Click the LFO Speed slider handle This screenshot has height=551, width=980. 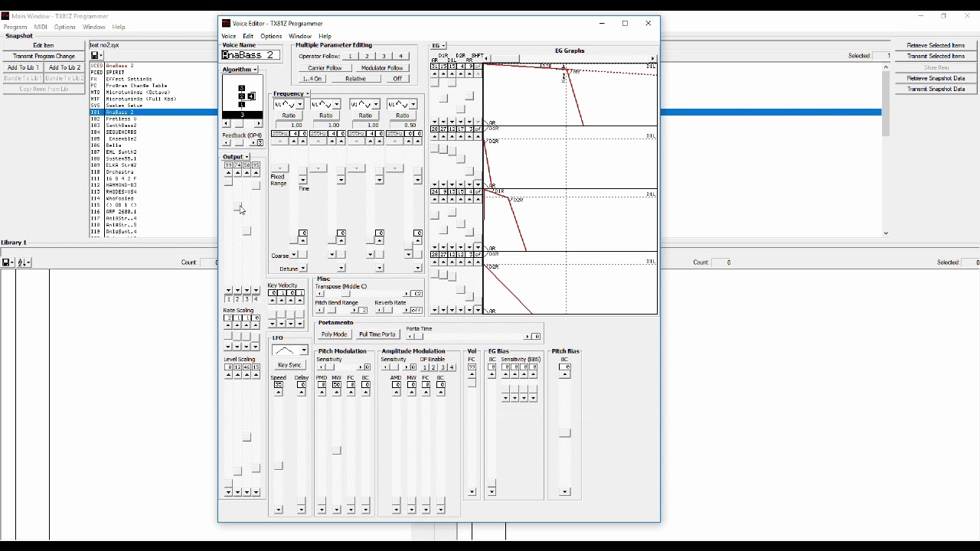[279, 466]
